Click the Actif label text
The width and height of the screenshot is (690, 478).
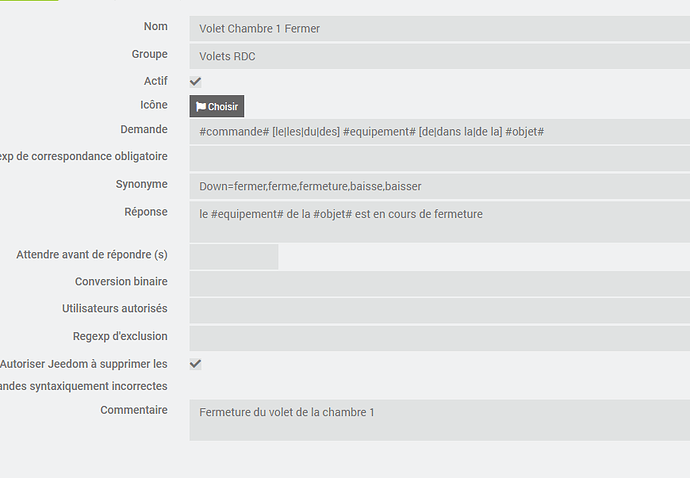(x=155, y=80)
